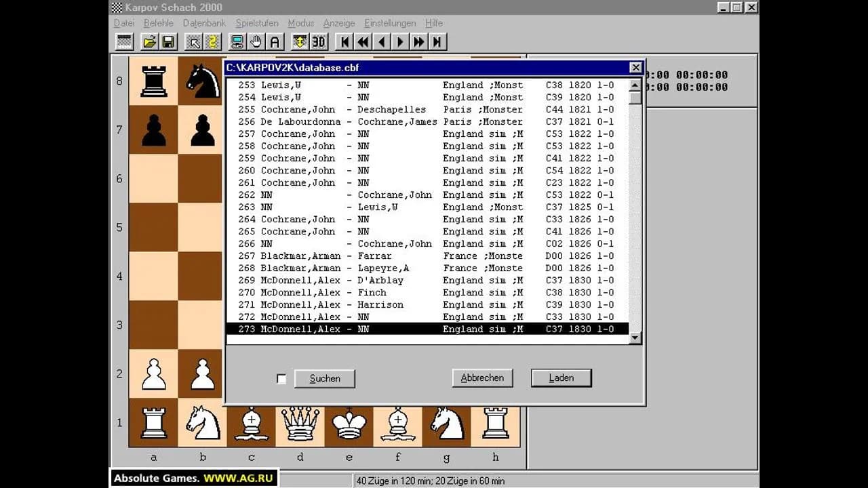Image resolution: width=868 pixels, height=488 pixels.
Task: Select game 257 Cochrane,John vs NN
Action: pos(427,134)
